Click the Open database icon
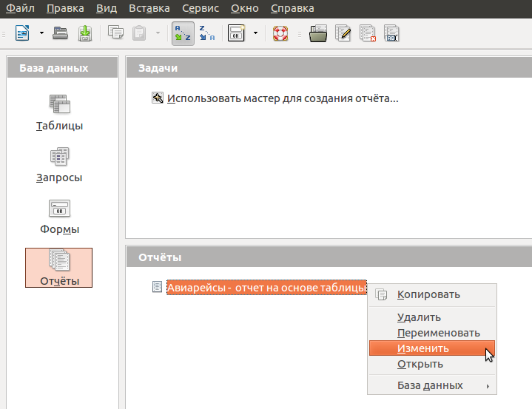The image size is (532, 409). 61,33
